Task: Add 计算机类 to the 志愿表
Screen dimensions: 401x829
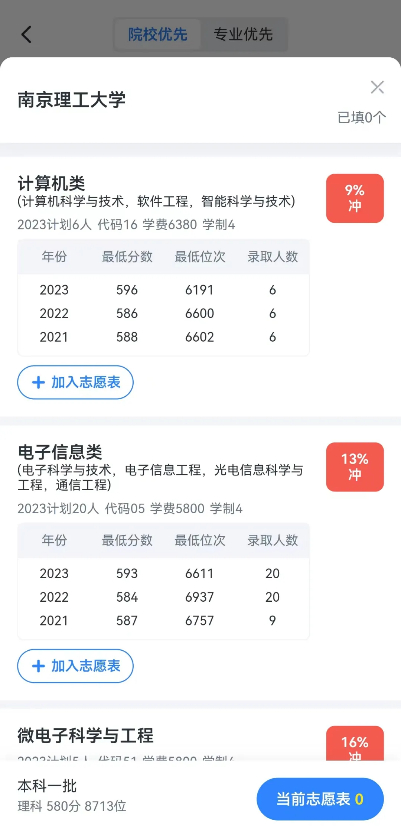Action: pos(75,382)
